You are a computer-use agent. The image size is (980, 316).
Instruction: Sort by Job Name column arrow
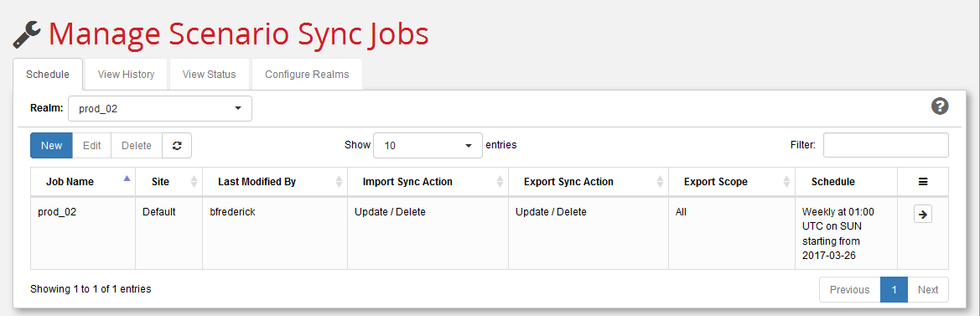pyautogui.click(x=127, y=179)
